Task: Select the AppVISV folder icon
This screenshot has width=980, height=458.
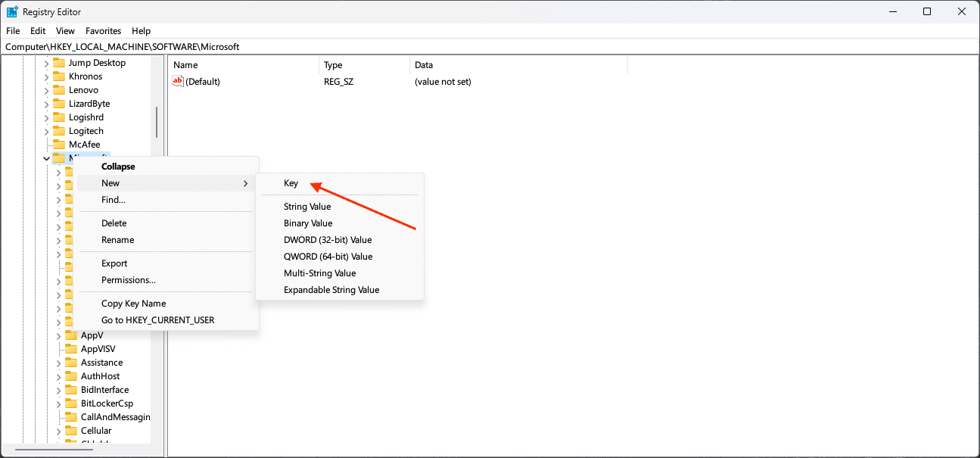Action: point(71,349)
